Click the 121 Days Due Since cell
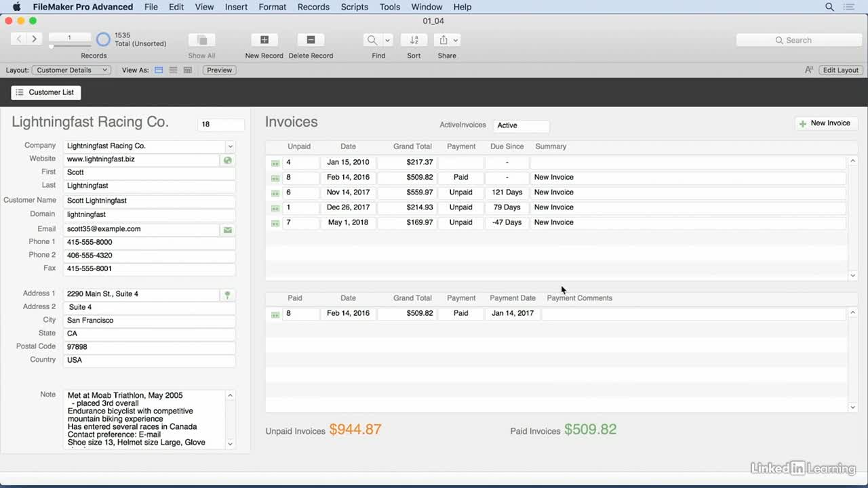The image size is (868, 488). pos(507,192)
